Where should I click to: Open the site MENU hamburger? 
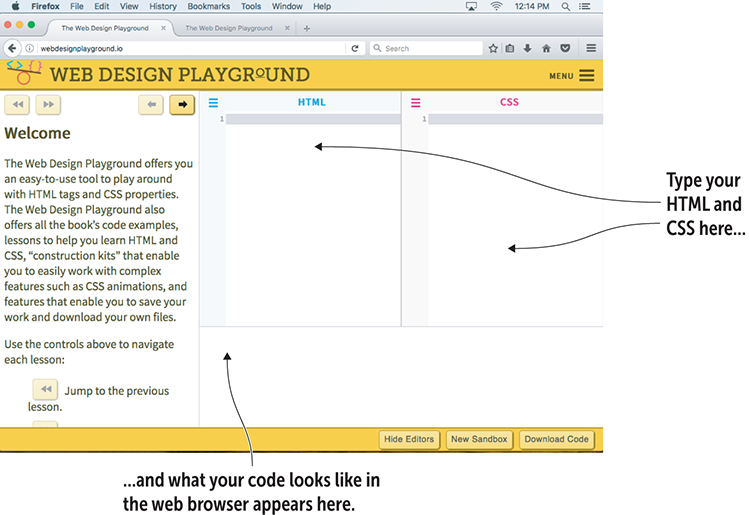[586, 76]
